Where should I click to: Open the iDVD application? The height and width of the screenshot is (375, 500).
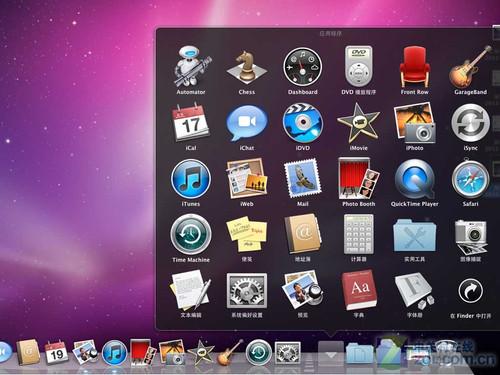(303, 123)
